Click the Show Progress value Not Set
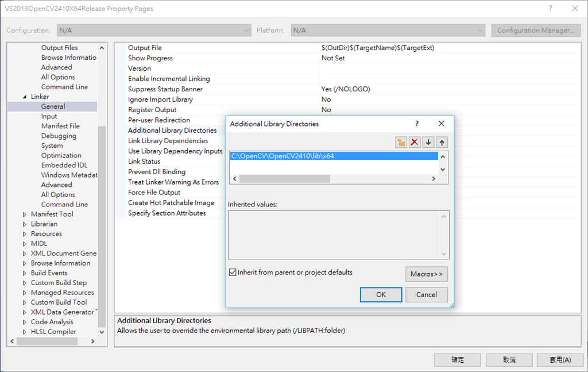The height and width of the screenshot is (372, 588). (x=333, y=58)
